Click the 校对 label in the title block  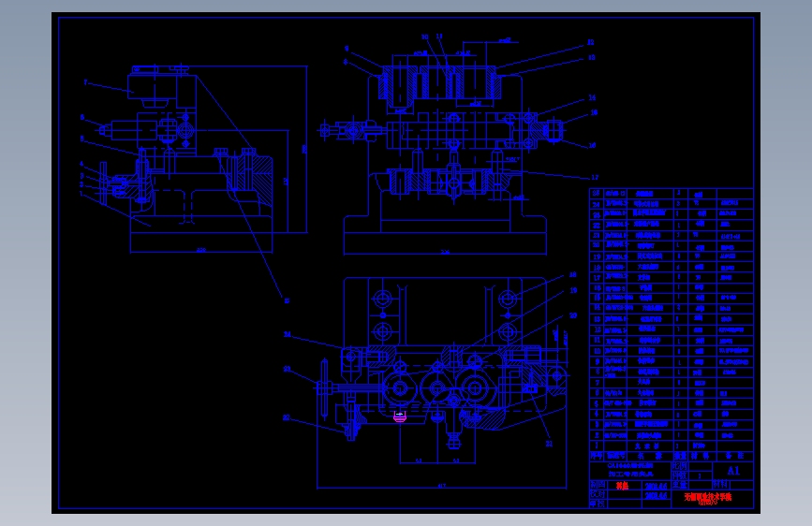click(x=598, y=494)
